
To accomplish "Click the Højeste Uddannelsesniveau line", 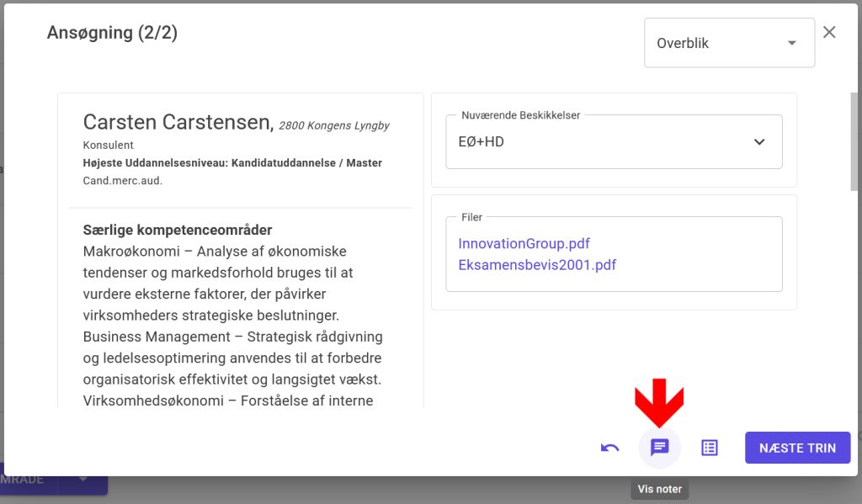I will (232, 162).
